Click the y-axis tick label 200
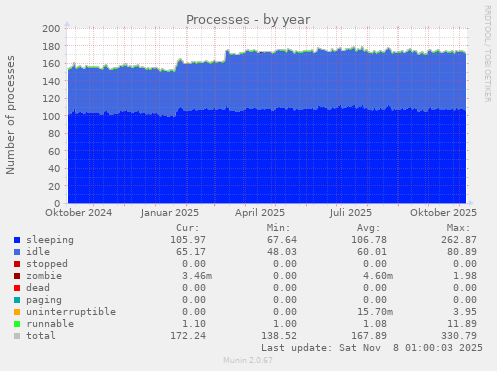Viewport: 497px width, 371px height. click(x=51, y=28)
